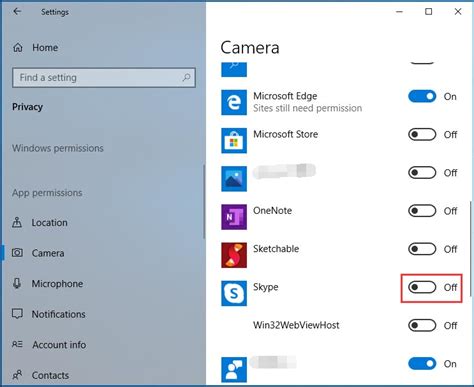The width and height of the screenshot is (474, 387).
Task: Close the Settings window
Action: click(458, 12)
